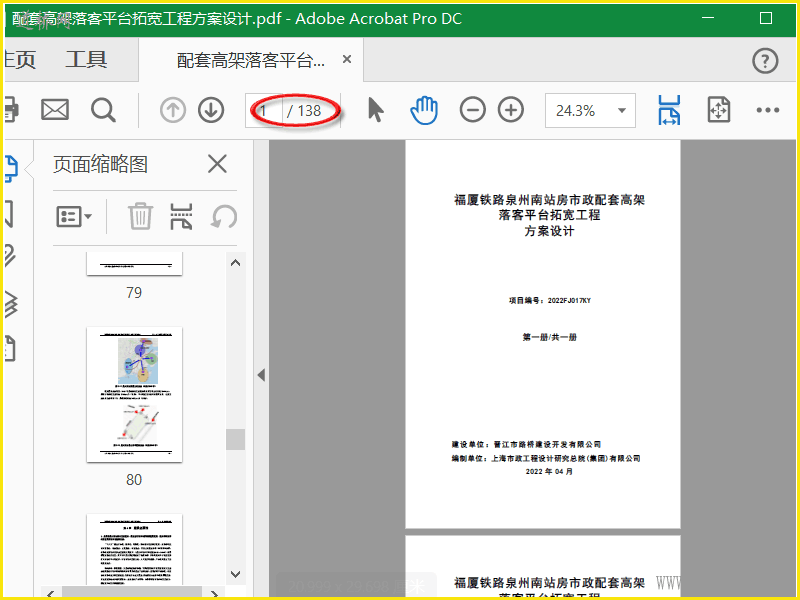The height and width of the screenshot is (600, 800).
Task: Click the print icon in toolbar
Action: tap(12, 110)
